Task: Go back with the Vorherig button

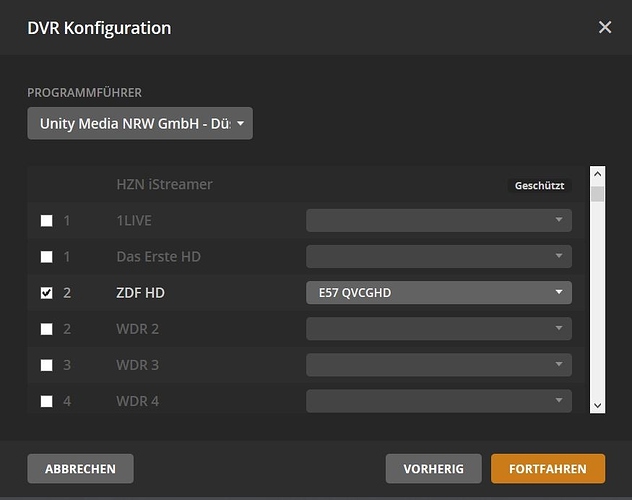Action: (x=433, y=469)
